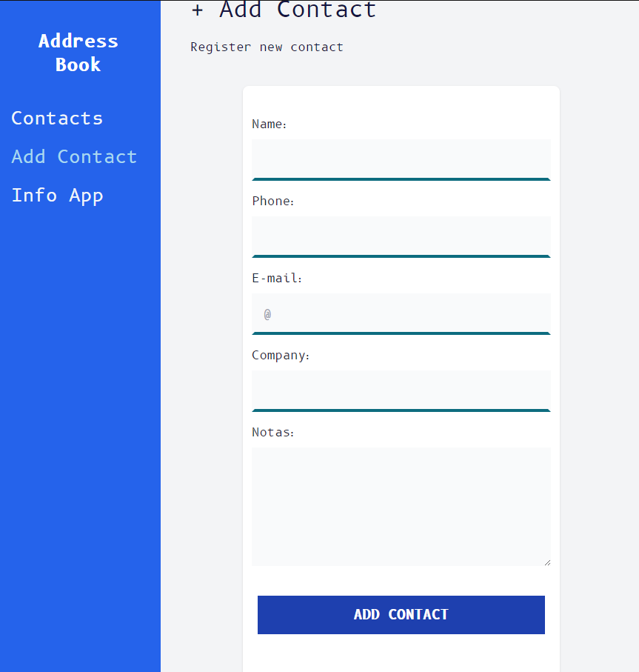Click inside the Company input field
The height and width of the screenshot is (672, 639).
[401, 390]
